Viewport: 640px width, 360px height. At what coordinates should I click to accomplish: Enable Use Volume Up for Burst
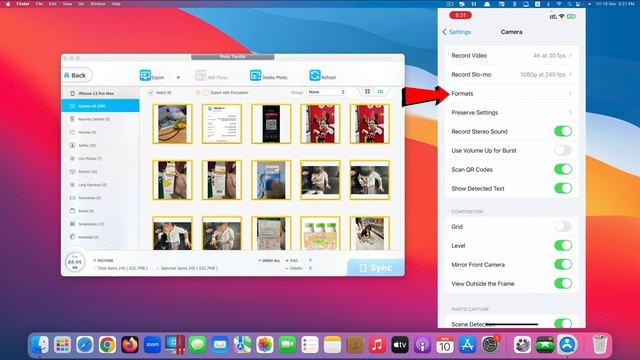pyautogui.click(x=563, y=151)
